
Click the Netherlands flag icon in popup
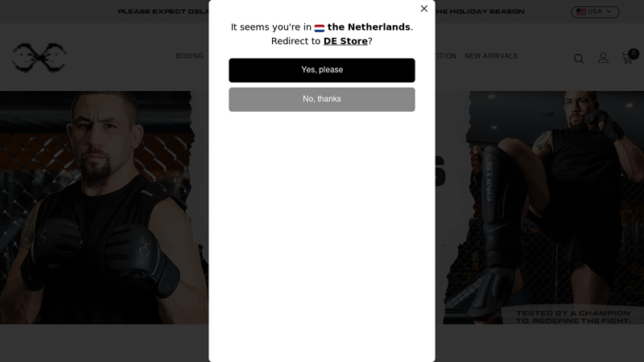click(x=319, y=28)
